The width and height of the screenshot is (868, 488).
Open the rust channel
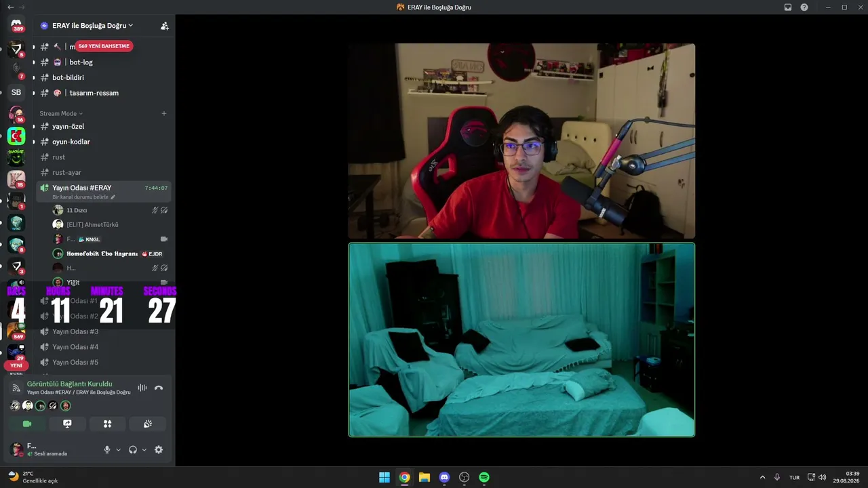[103, 157]
